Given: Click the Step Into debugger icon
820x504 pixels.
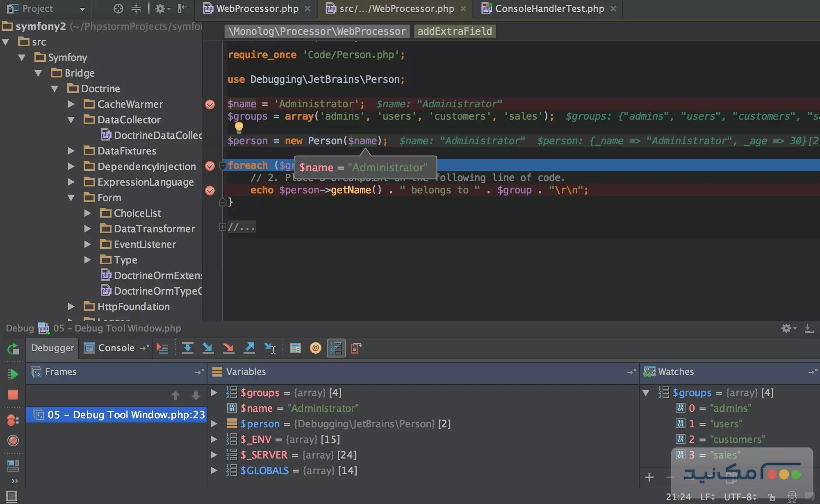Looking at the screenshot, I should point(208,347).
